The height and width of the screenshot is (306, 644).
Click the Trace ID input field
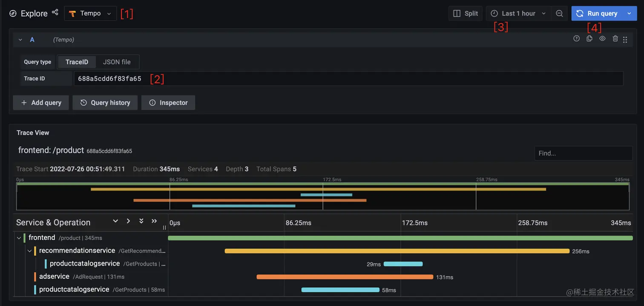pyautogui.click(x=348, y=78)
